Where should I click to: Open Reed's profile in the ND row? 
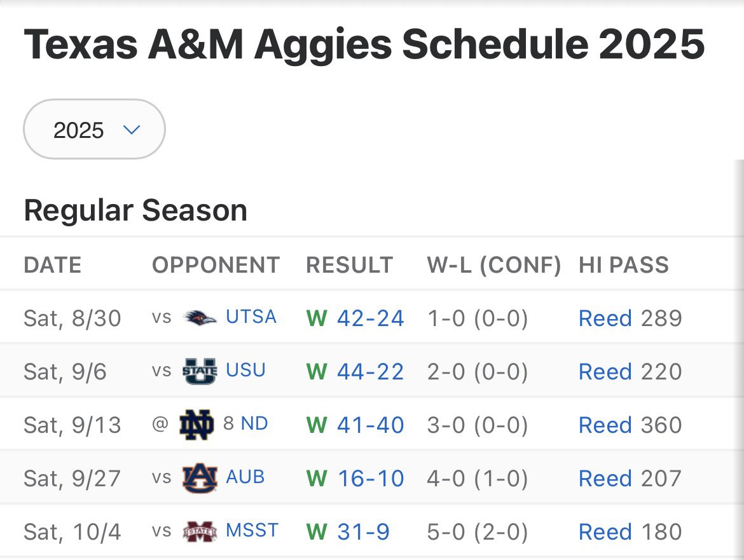605,425
